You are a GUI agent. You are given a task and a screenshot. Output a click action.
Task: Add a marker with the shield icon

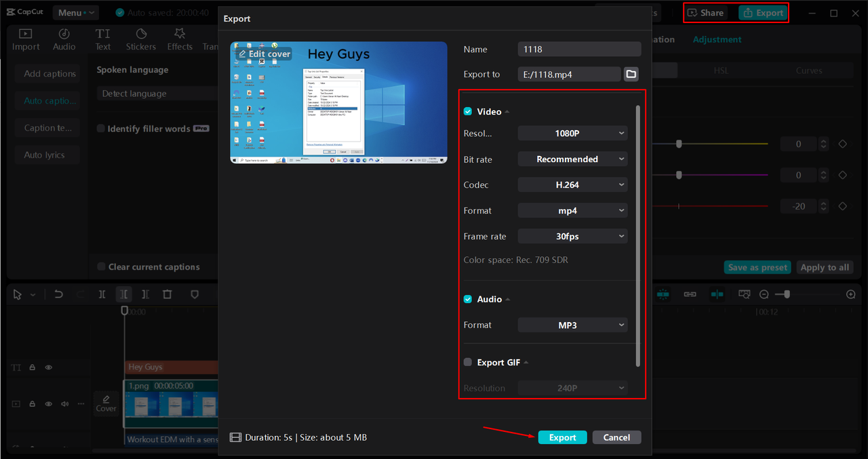tap(195, 294)
